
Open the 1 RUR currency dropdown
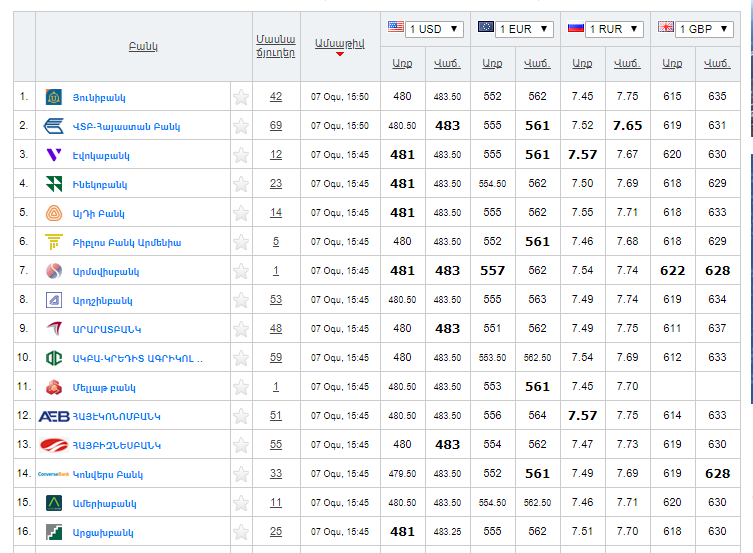click(614, 29)
